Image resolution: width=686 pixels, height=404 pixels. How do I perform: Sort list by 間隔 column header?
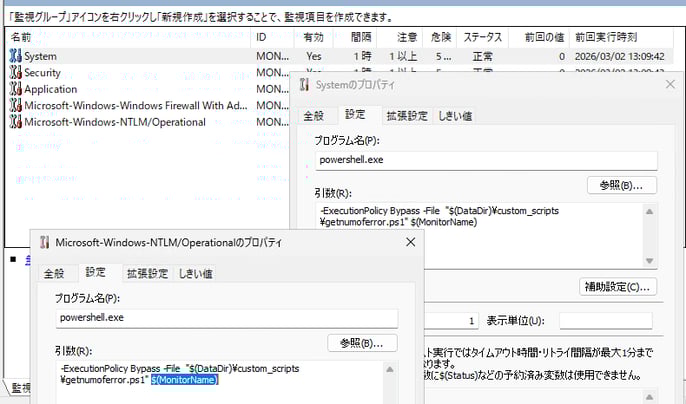(x=355, y=37)
